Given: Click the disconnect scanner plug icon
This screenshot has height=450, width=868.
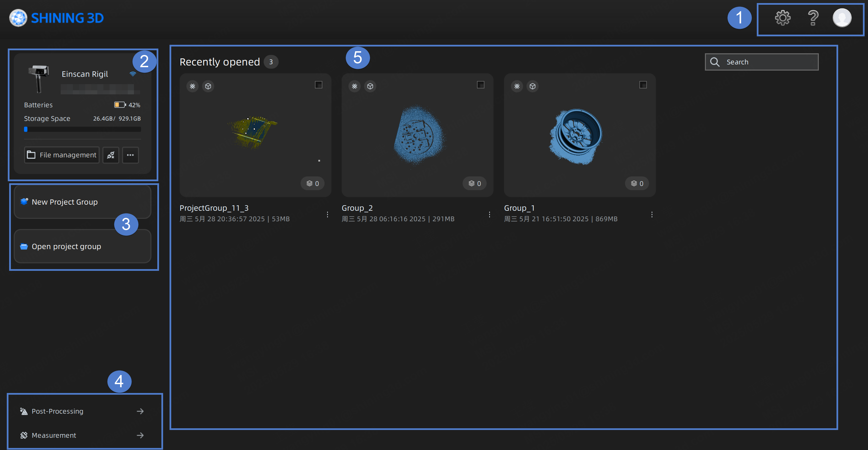Looking at the screenshot, I should (x=111, y=155).
